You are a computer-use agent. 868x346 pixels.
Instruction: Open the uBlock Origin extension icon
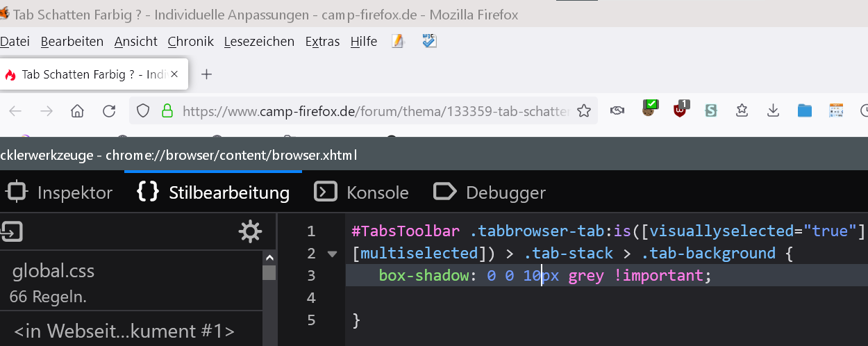click(681, 110)
